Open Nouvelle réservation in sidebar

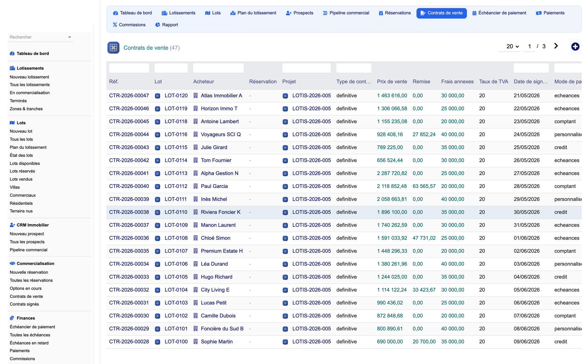point(29,272)
